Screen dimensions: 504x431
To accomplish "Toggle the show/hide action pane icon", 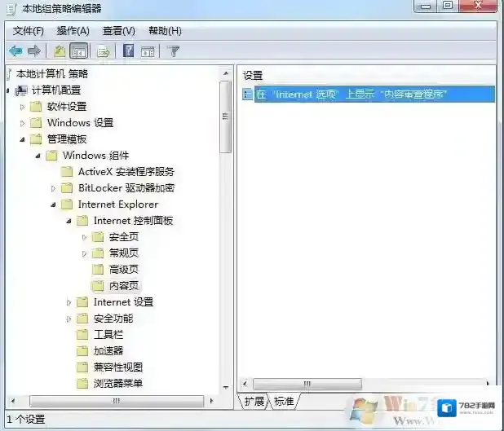I will coord(148,51).
